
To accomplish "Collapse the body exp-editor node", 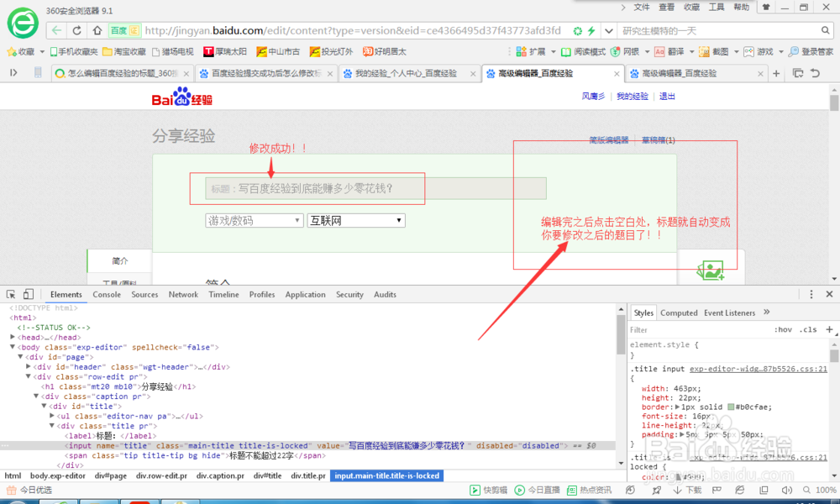I will [13, 347].
